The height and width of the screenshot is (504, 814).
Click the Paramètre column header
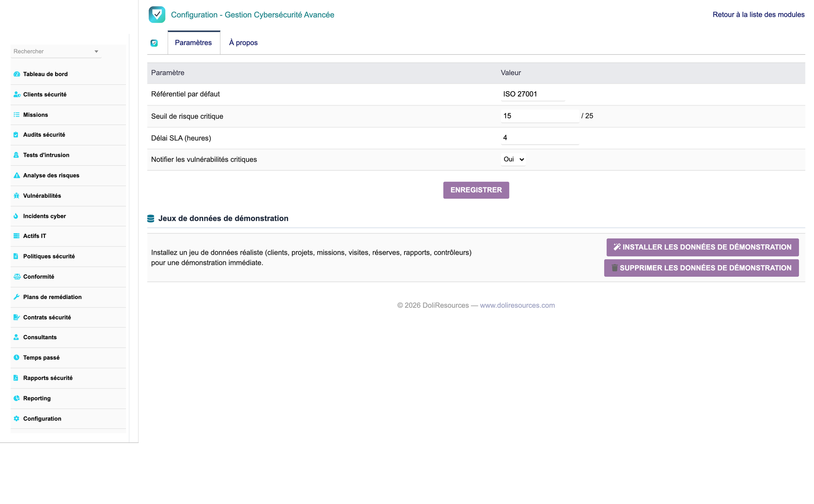pos(168,73)
